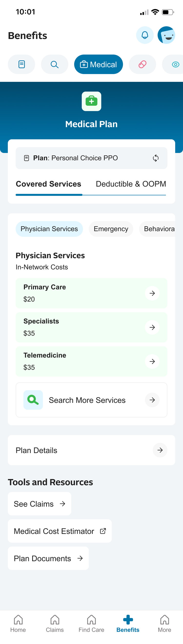
Task: Select the Behavioral filter chip
Action: pyautogui.click(x=159, y=229)
